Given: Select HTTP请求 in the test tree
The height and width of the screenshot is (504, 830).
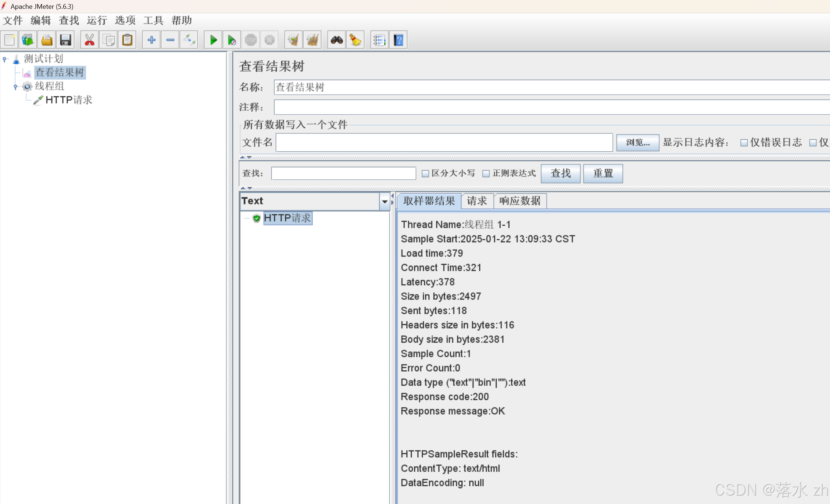Looking at the screenshot, I should [69, 100].
